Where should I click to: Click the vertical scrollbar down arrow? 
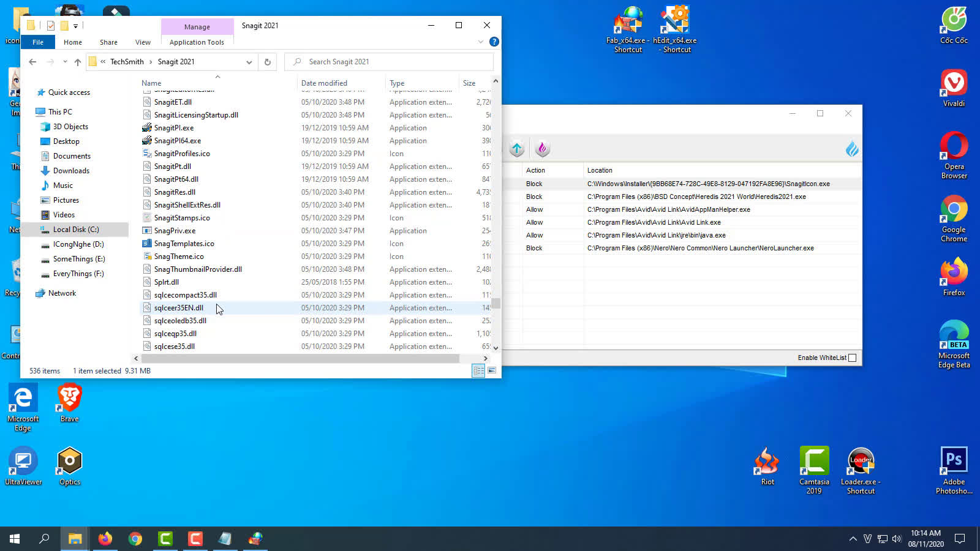click(496, 348)
